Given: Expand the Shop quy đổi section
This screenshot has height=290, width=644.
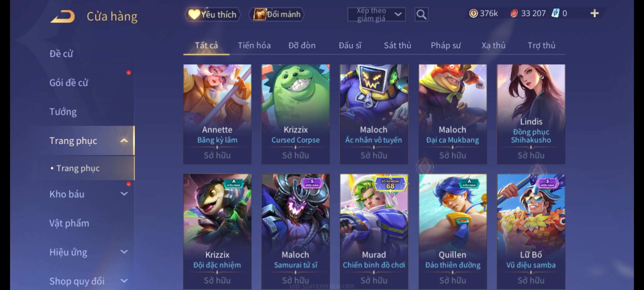Looking at the screenshot, I should 124,281.
